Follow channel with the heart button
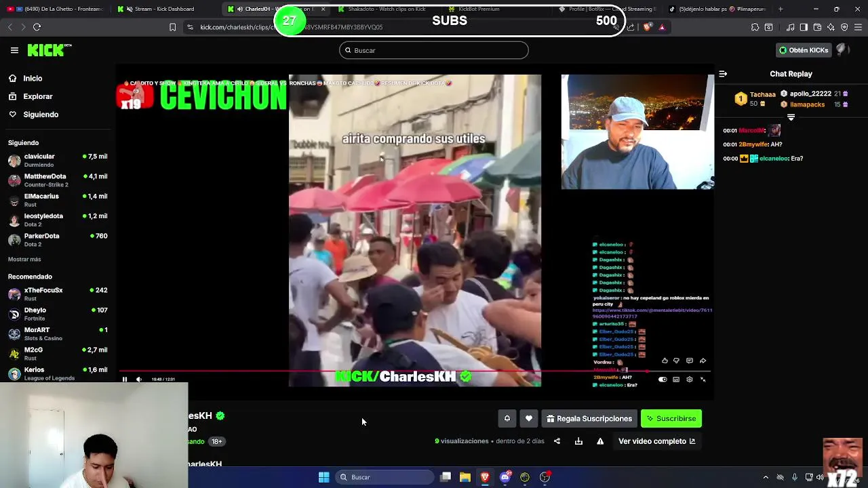 [529, 419]
